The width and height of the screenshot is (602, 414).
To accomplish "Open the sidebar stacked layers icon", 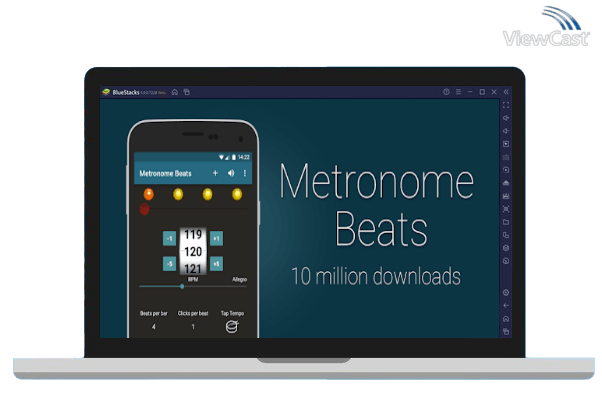I will [x=506, y=248].
